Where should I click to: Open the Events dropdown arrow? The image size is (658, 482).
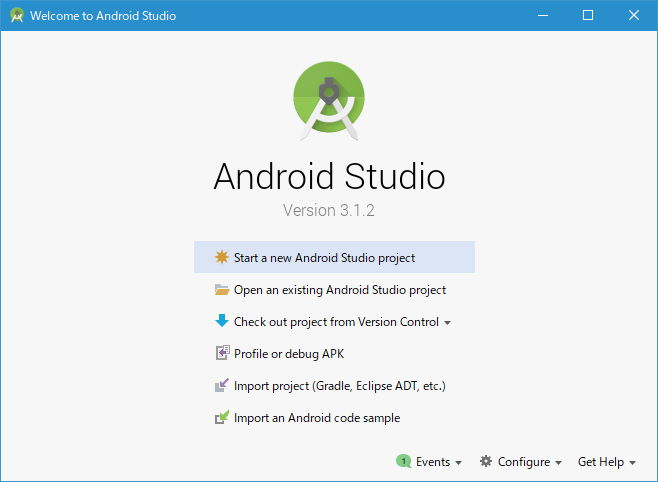(458, 463)
